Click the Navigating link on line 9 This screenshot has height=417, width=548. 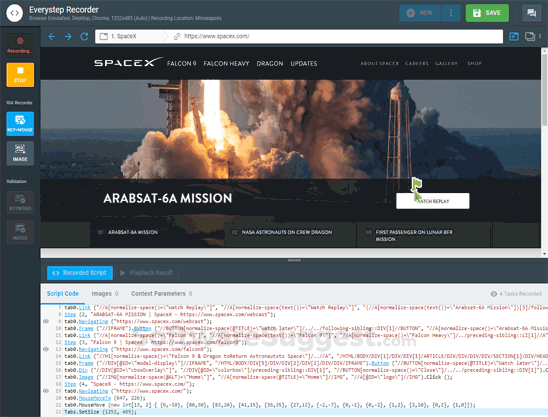click(93, 322)
